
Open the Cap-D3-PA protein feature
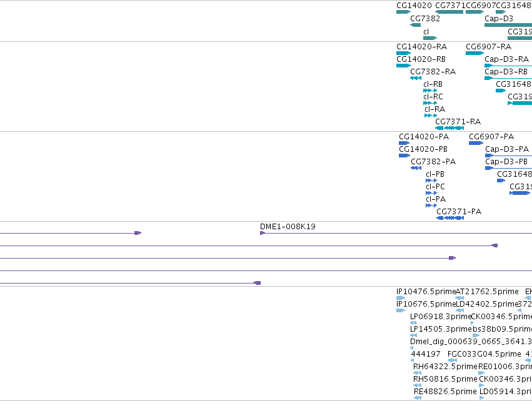(x=509, y=156)
